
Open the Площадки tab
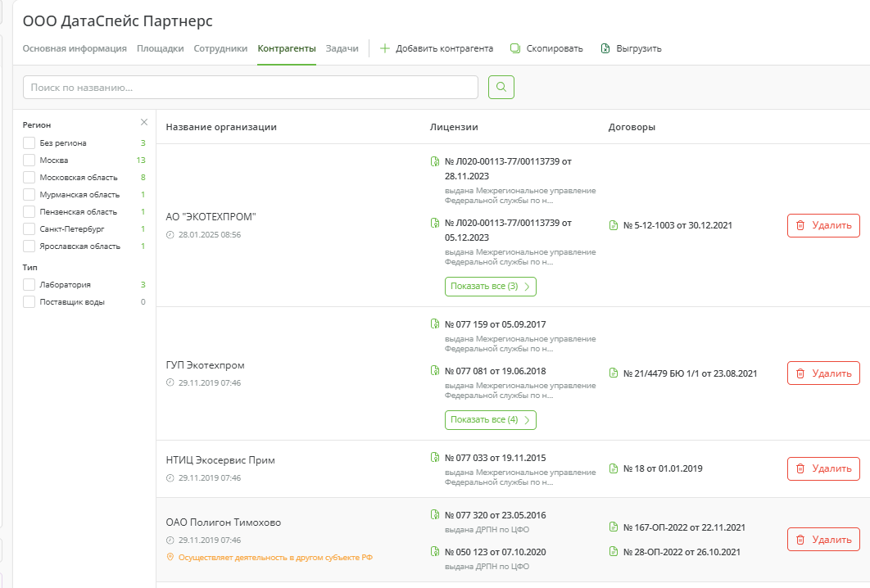(160, 48)
